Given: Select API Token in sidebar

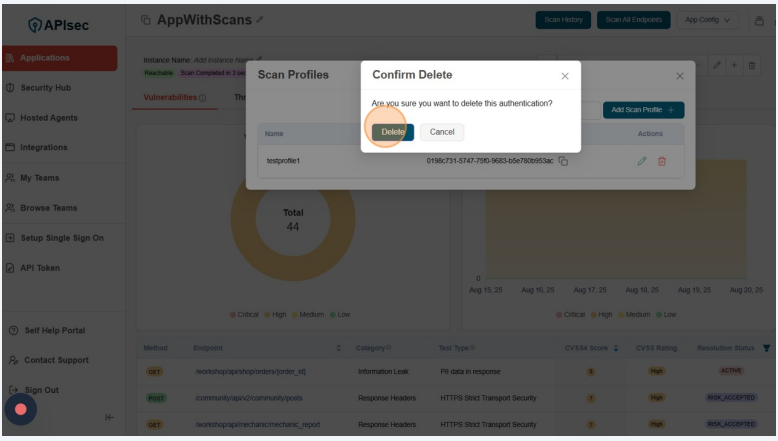Looking at the screenshot, I should [x=40, y=268].
